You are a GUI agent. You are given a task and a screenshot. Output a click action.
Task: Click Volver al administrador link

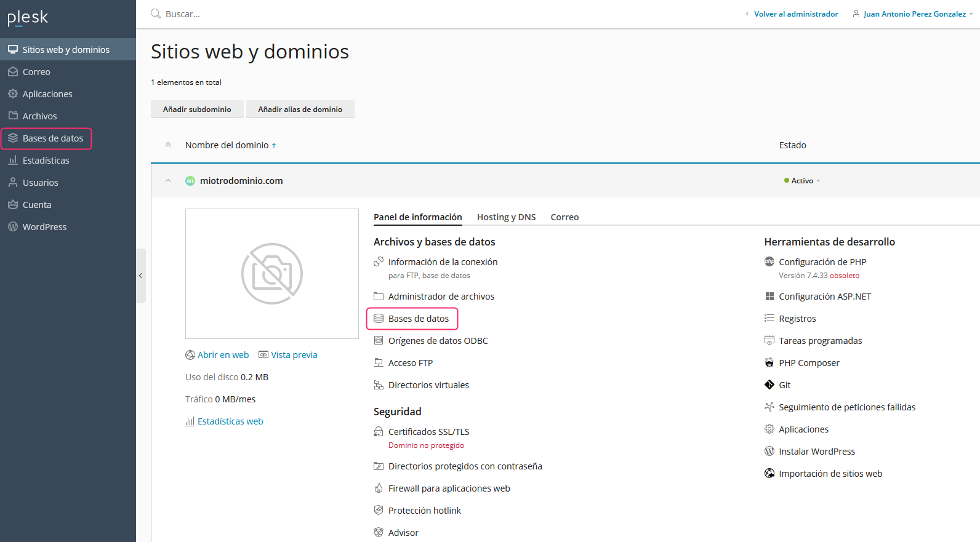tap(795, 14)
